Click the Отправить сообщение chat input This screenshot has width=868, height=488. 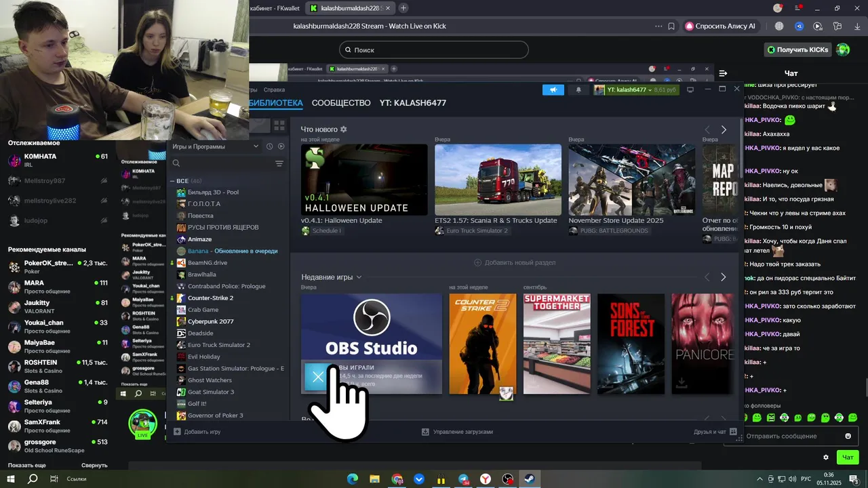792,436
